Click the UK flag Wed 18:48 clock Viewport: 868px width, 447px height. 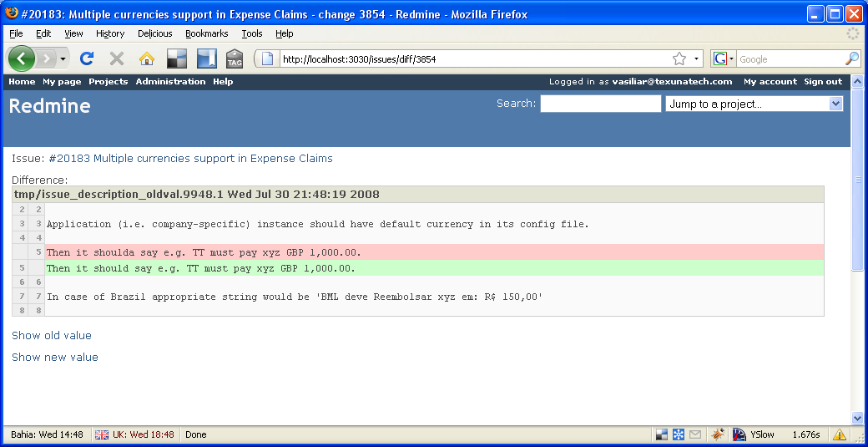pos(134,434)
